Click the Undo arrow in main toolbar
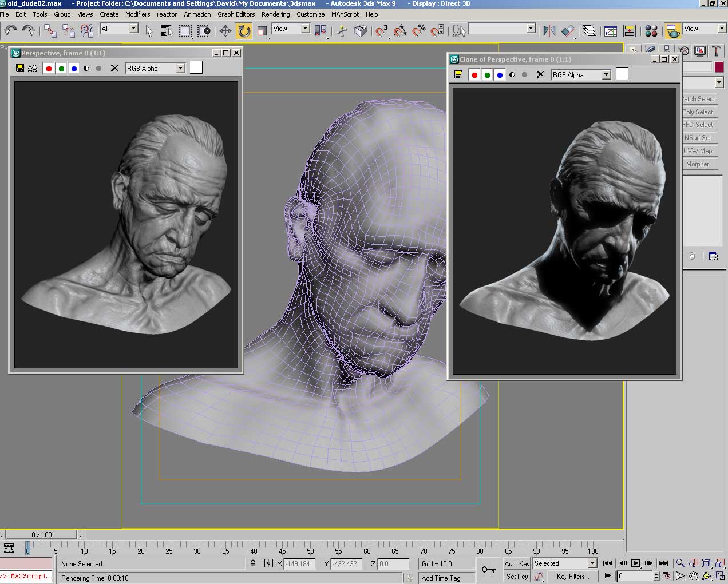728x584 pixels. [x=10, y=30]
